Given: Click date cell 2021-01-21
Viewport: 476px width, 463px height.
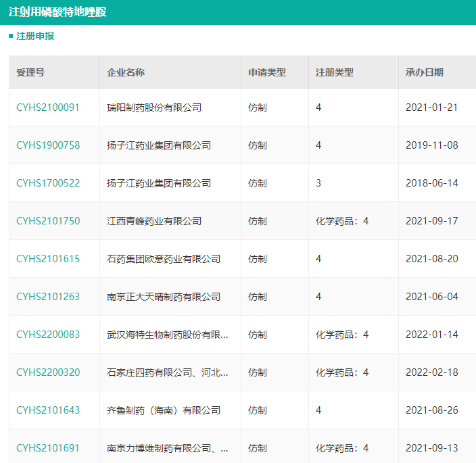Looking at the screenshot, I should [x=431, y=107].
